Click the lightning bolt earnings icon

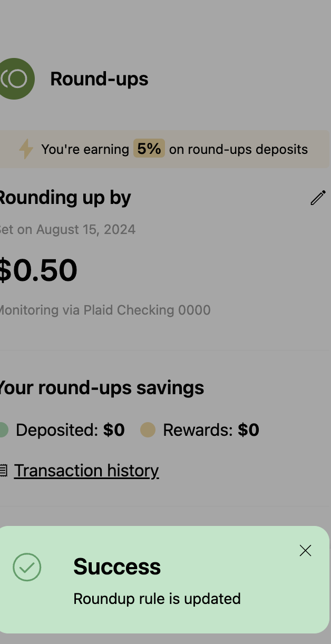pyautogui.click(x=26, y=149)
